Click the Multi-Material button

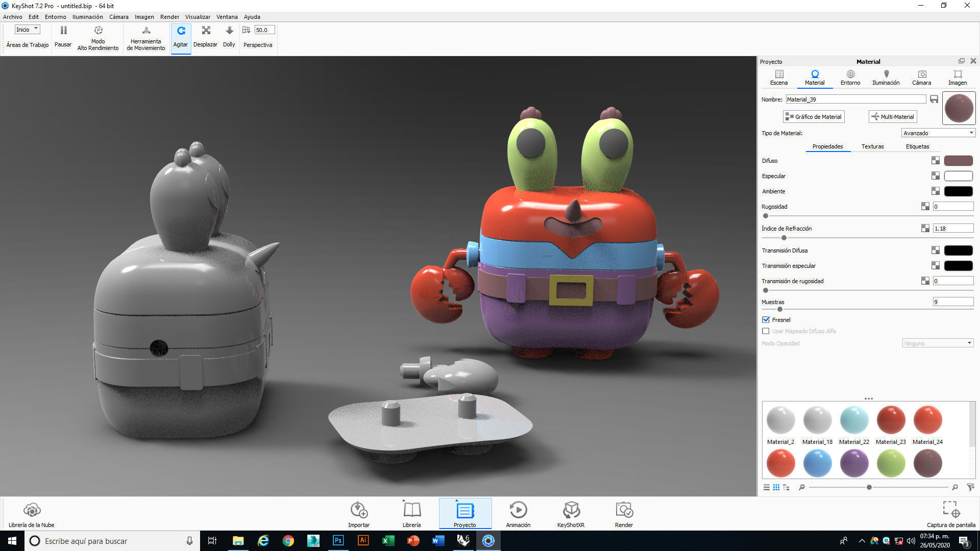[x=893, y=117]
